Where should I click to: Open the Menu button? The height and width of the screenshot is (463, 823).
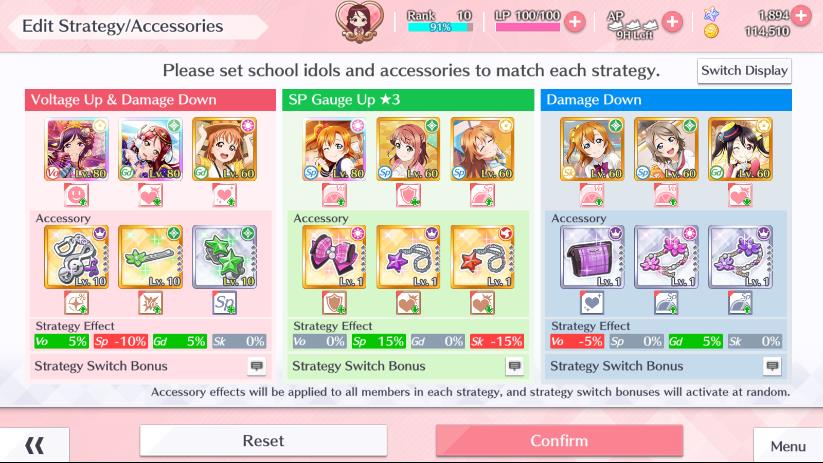[x=788, y=446]
